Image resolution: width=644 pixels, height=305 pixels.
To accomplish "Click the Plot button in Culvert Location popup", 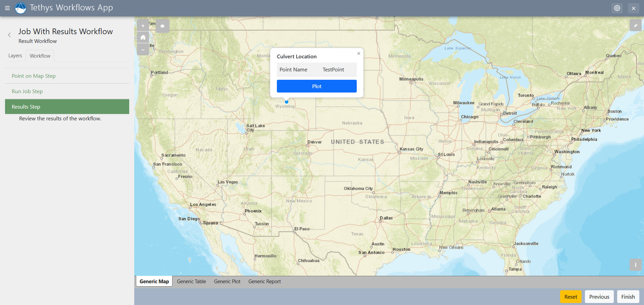I will point(316,86).
